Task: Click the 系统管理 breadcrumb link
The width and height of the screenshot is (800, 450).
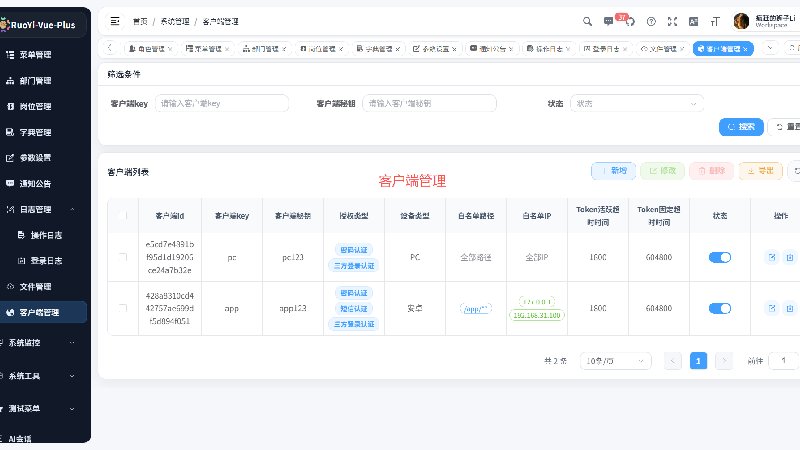Action: point(174,21)
